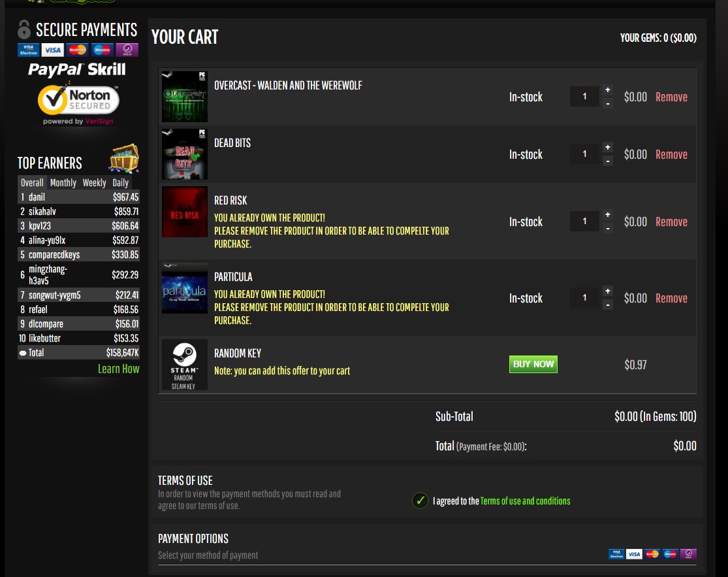728x577 pixels.
Task: Click earner kpv123 in the list
Action: (x=78, y=226)
